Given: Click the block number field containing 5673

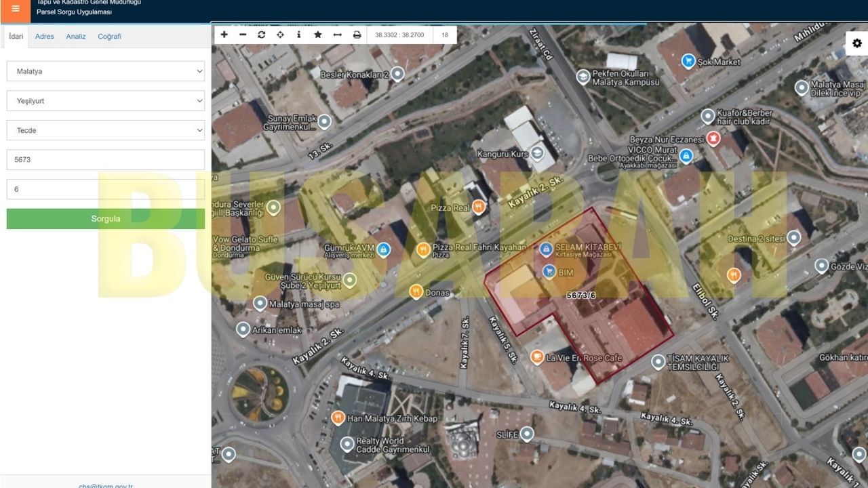Looking at the screenshot, I should point(106,160).
